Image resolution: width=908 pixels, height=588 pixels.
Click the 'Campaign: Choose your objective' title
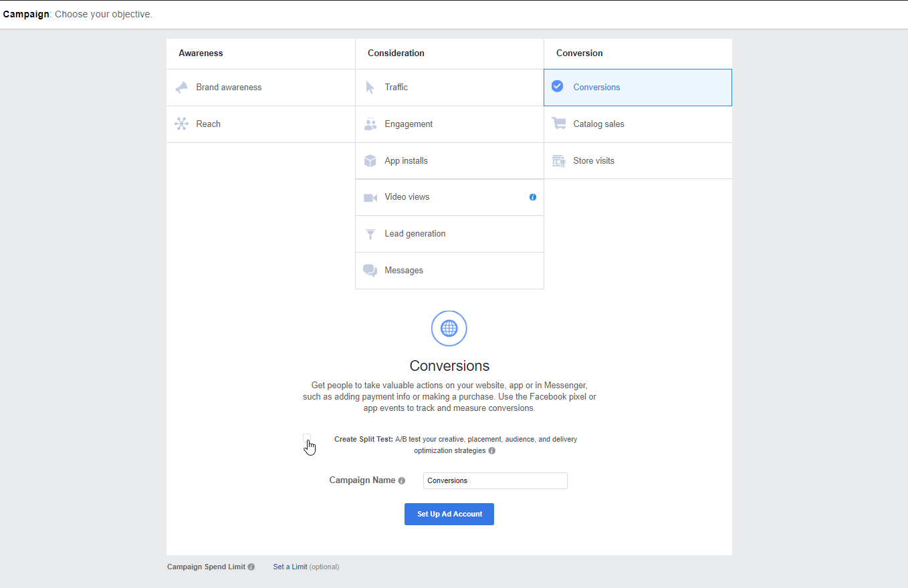click(x=78, y=14)
